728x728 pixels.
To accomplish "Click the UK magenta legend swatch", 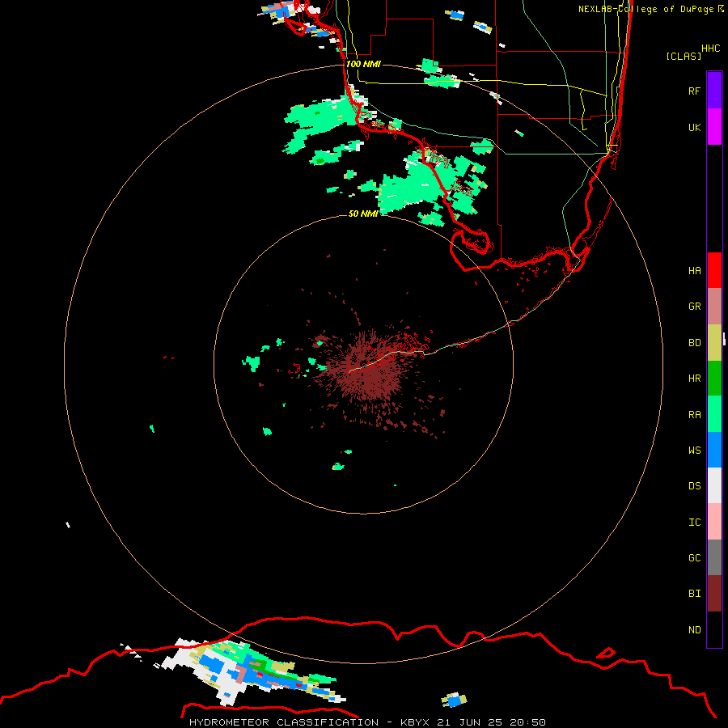I will click(x=714, y=127).
